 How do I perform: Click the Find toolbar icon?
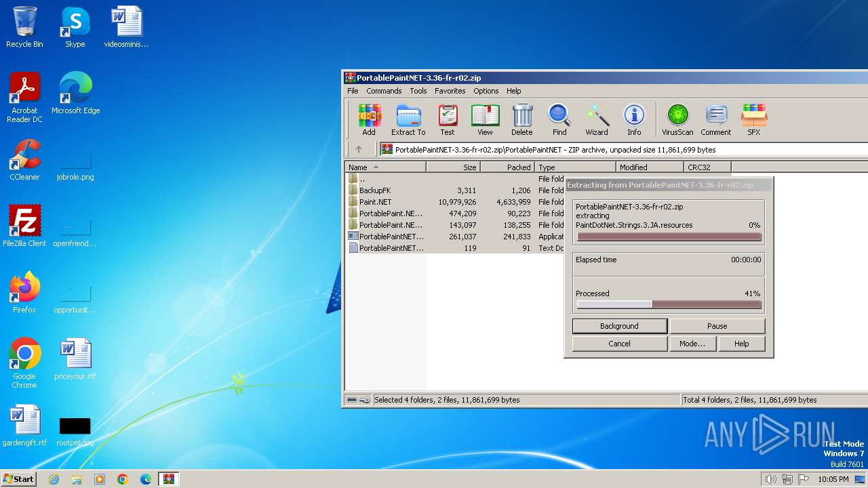pos(559,120)
